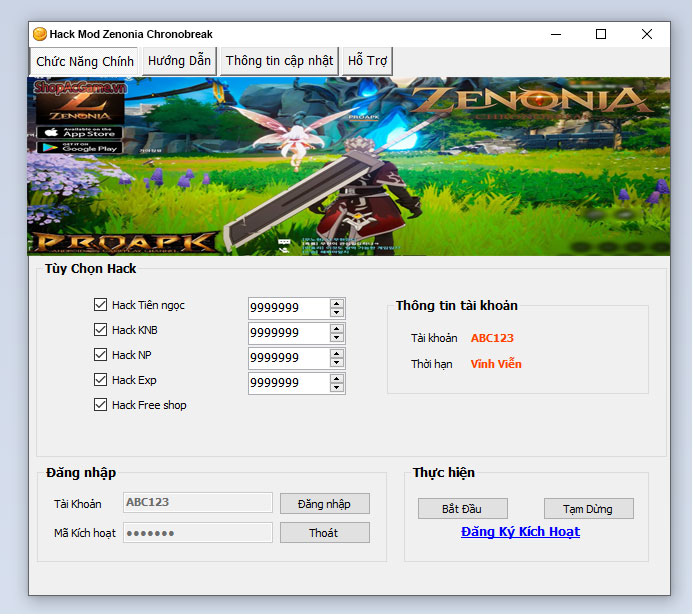Focus the Mã Kích hoạt password field
The height and width of the screenshot is (616, 693).
[x=198, y=533]
